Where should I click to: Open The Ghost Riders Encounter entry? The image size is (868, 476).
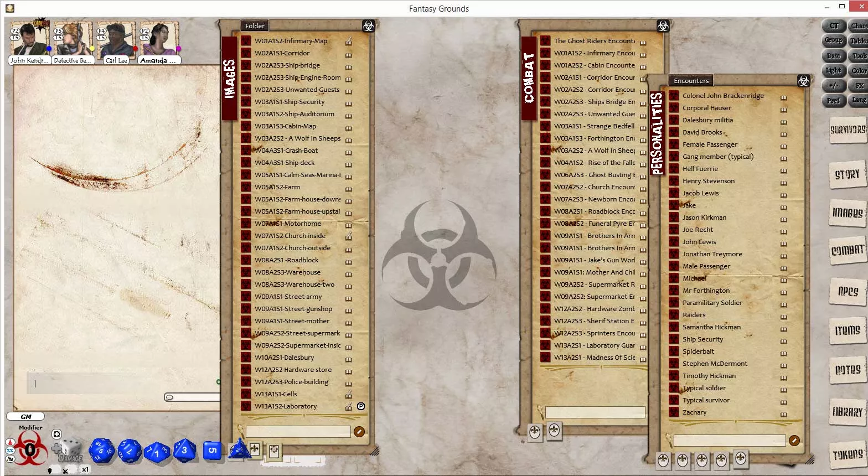click(595, 41)
